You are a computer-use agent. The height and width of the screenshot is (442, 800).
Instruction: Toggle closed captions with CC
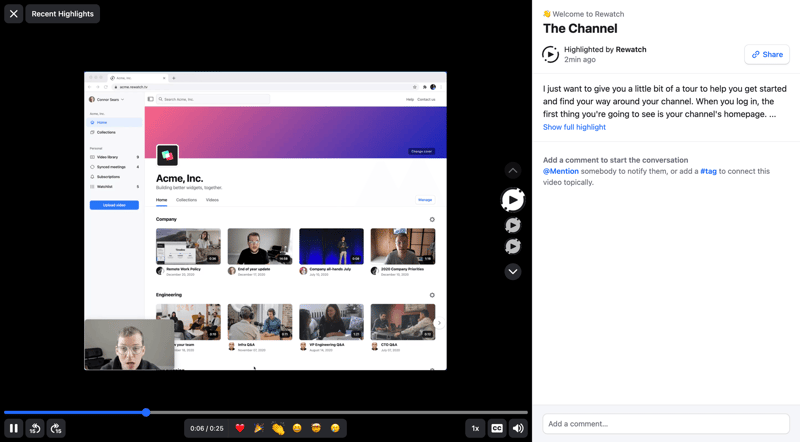(496, 428)
